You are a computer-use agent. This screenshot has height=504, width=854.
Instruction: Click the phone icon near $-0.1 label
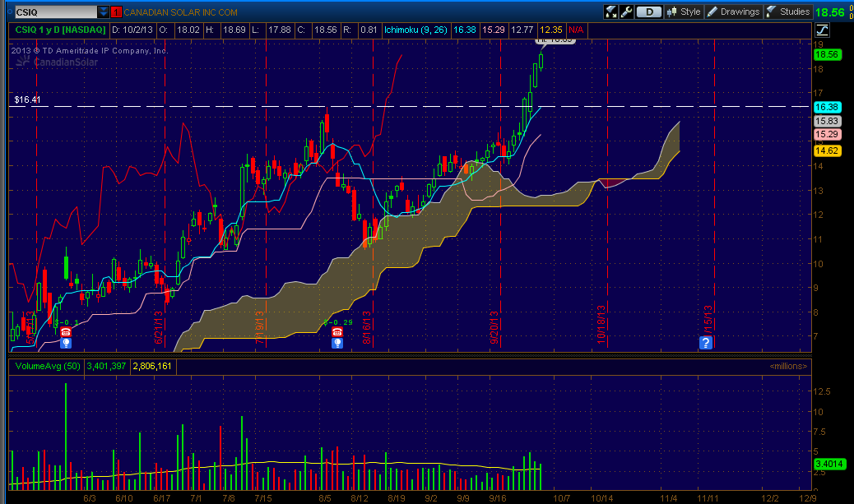click(66, 332)
